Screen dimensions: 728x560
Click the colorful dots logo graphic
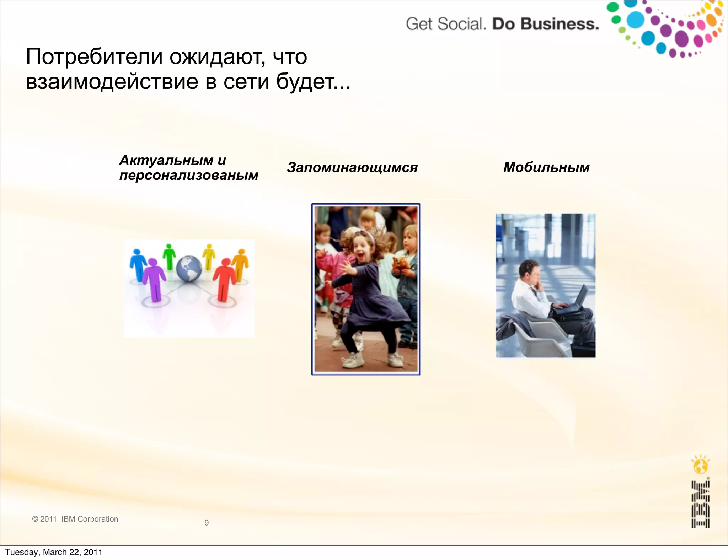[x=665, y=29]
